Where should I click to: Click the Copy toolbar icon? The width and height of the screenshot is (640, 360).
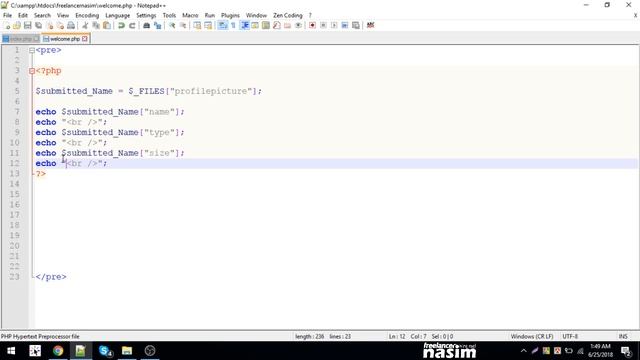[96, 25]
